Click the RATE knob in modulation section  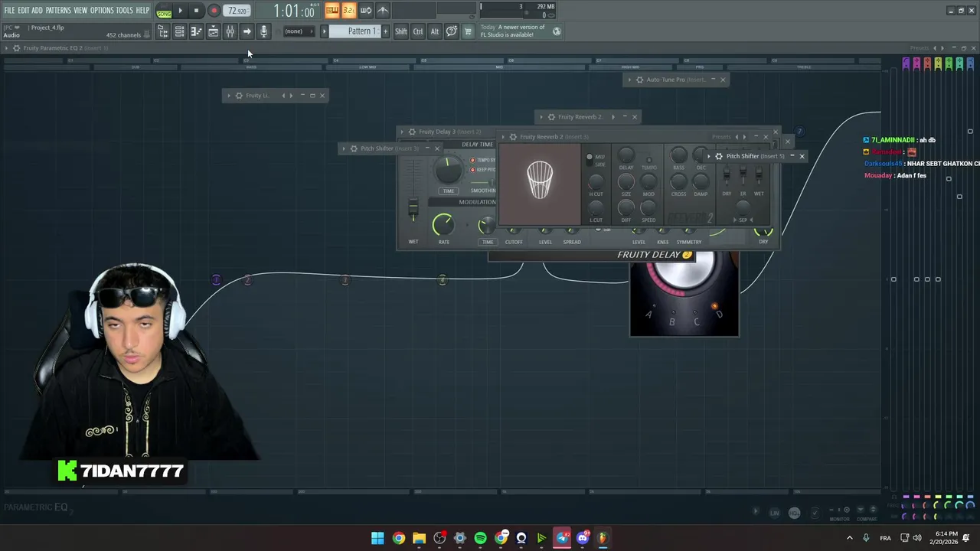click(x=443, y=224)
